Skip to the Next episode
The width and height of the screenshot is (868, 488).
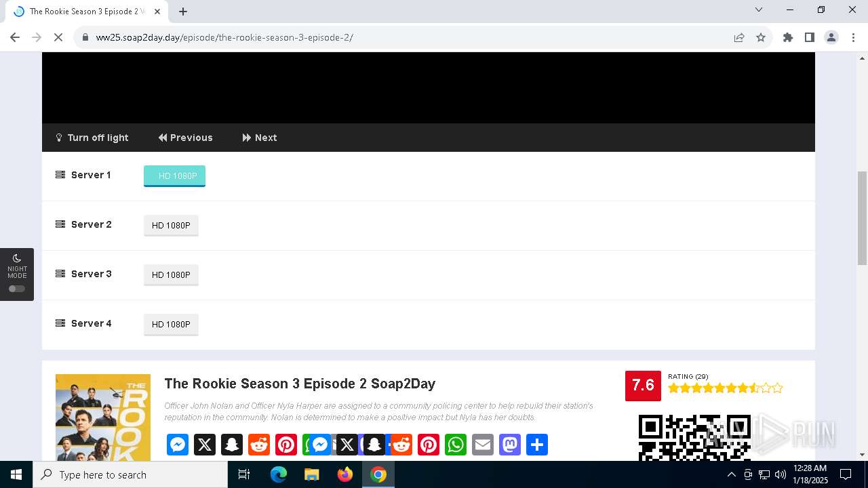point(259,138)
